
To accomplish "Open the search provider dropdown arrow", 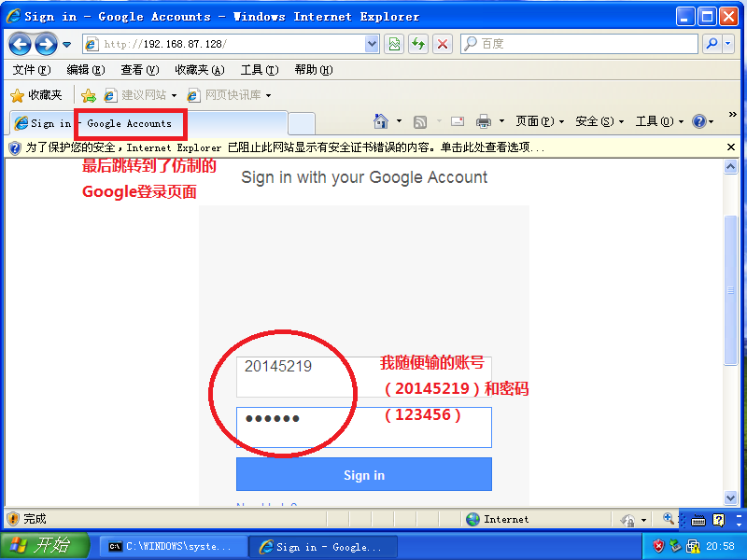I will 728,44.
